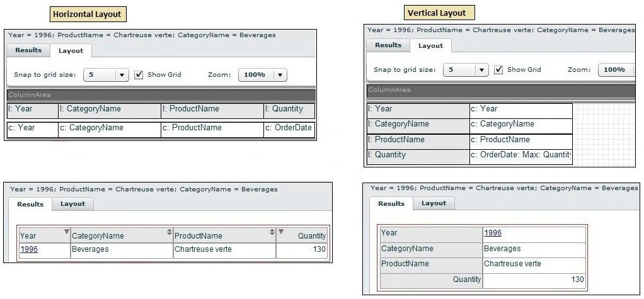Viewport: 644px width, 299px height.
Task: Select the 'c: OrderDate' cell in Horizontal Layout
Action: click(289, 128)
